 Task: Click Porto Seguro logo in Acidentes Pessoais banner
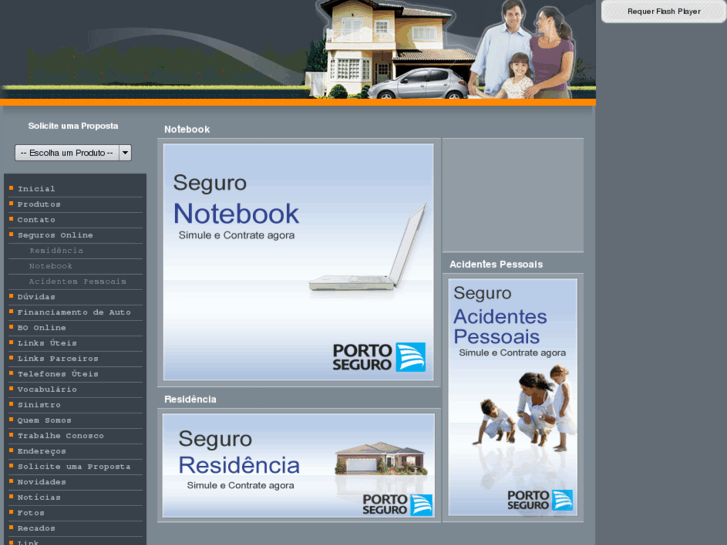pyautogui.click(x=540, y=500)
